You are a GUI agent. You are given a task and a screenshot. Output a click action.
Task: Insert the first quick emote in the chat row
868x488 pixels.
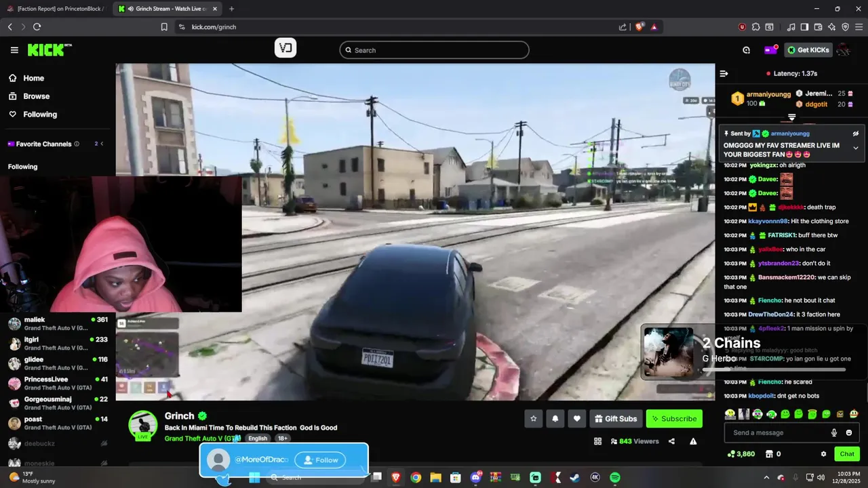pos(730,413)
